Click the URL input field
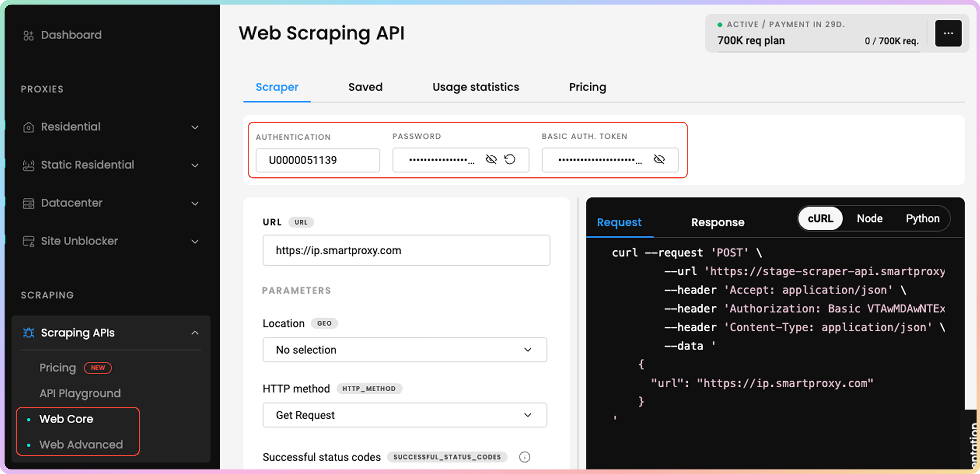The width and height of the screenshot is (980, 474). point(406,250)
